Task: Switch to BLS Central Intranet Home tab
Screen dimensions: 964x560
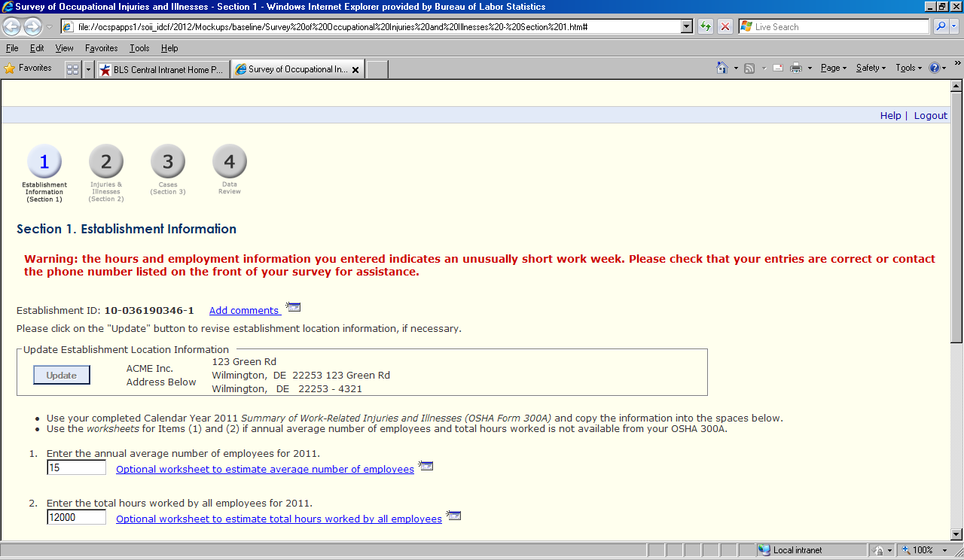Action: click(x=162, y=69)
